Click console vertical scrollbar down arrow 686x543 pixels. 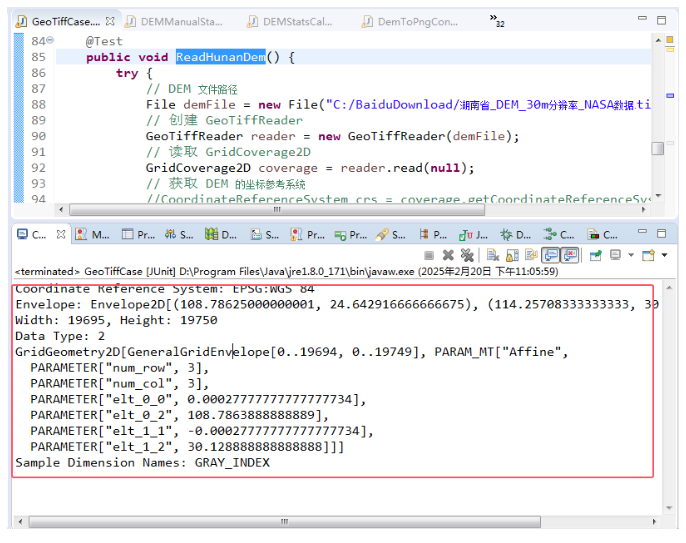pos(669,508)
